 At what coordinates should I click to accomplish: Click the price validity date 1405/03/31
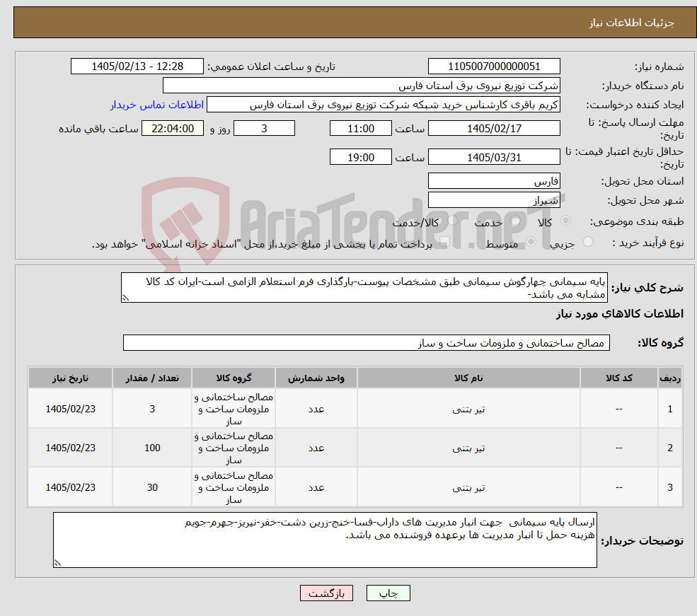(x=494, y=157)
